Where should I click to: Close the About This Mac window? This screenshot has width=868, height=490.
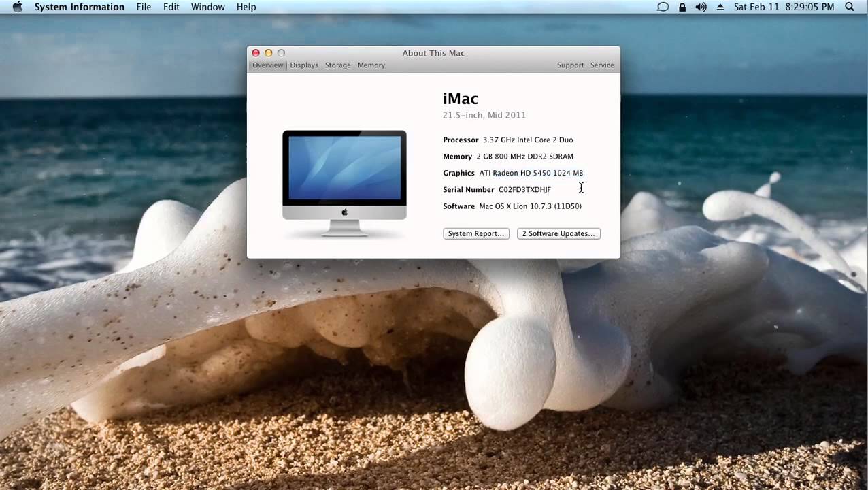[x=256, y=53]
